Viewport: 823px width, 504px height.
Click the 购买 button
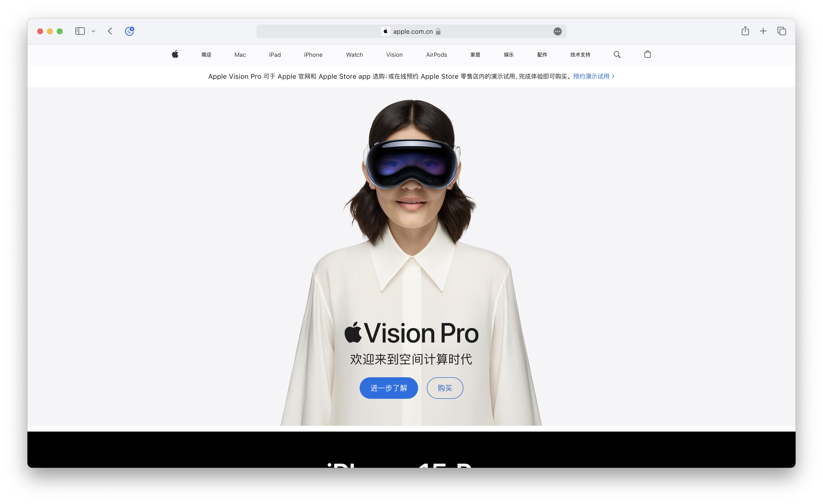445,388
